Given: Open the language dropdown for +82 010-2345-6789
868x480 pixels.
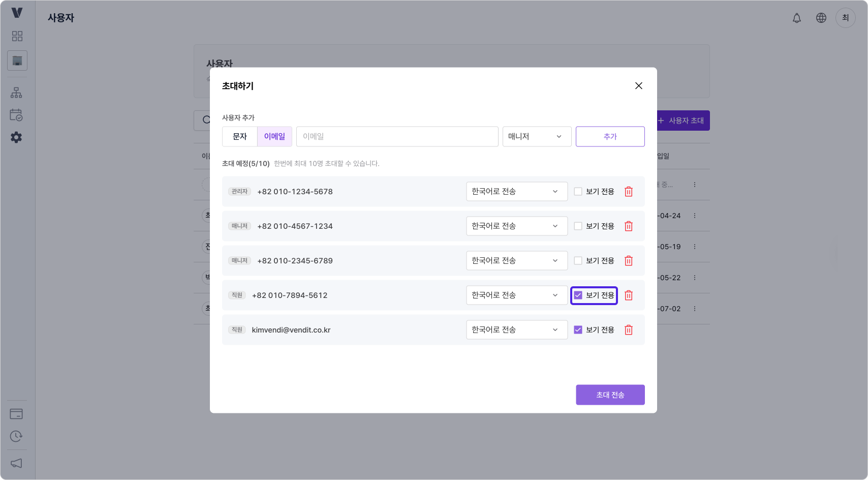Looking at the screenshot, I should (x=516, y=260).
